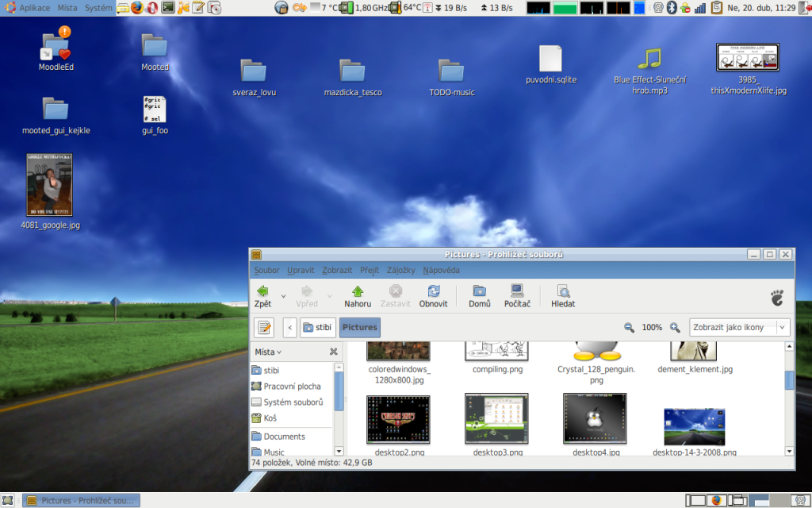
Task: Zoom out the icon view
Action: (x=629, y=327)
